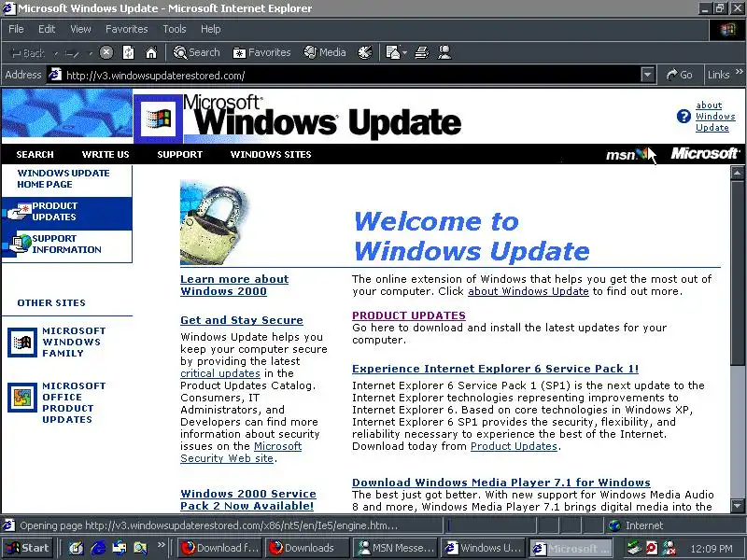Open the Favorites toolbar button
The height and width of the screenshot is (560, 747).
[261, 52]
